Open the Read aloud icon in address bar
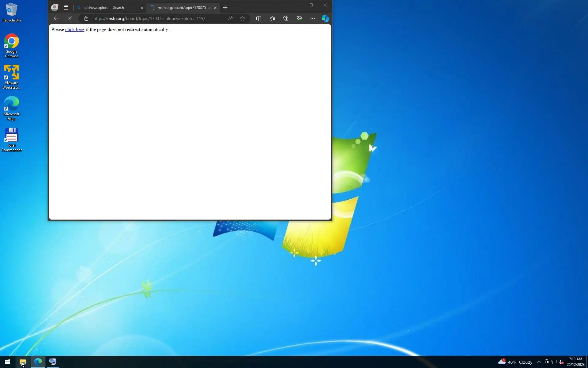Viewport: 588px width, 368px height. [230, 18]
